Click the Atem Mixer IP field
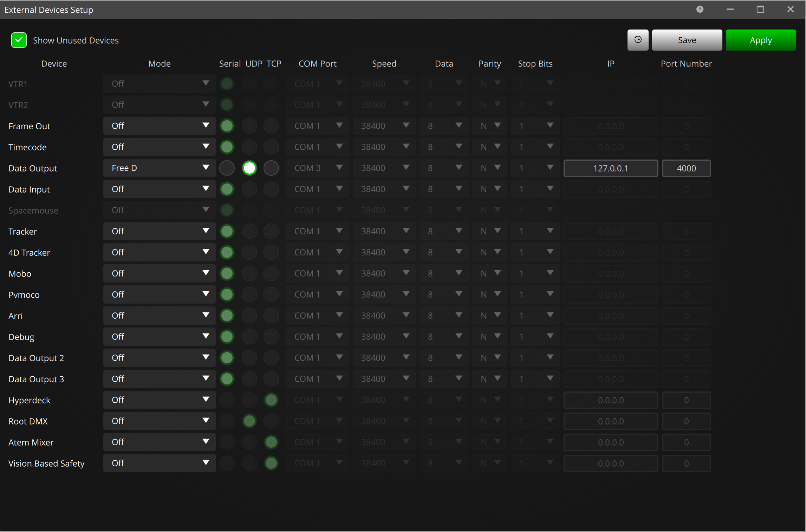This screenshot has width=806, height=532. (x=611, y=442)
